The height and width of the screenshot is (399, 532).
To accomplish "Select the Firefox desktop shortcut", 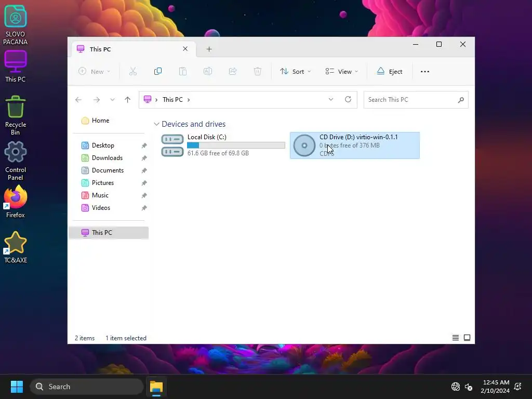I will [15, 202].
